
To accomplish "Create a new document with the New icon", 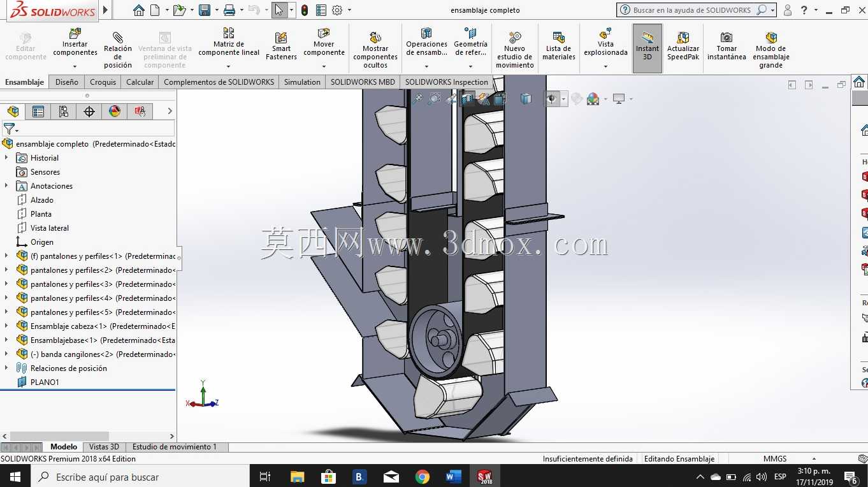I will [x=156, y=10].
